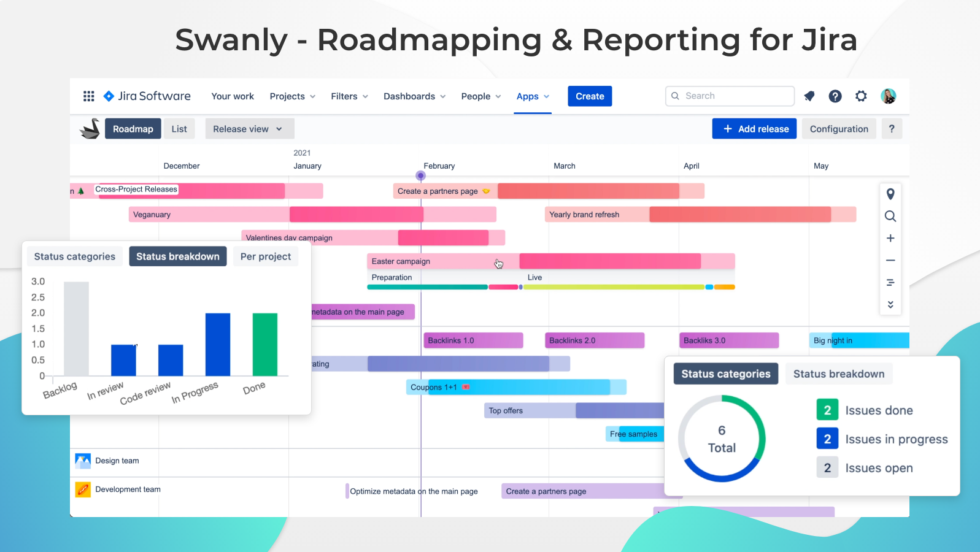Select the Big night in bar
Screen dimensions: 980x552
[859, 340]
